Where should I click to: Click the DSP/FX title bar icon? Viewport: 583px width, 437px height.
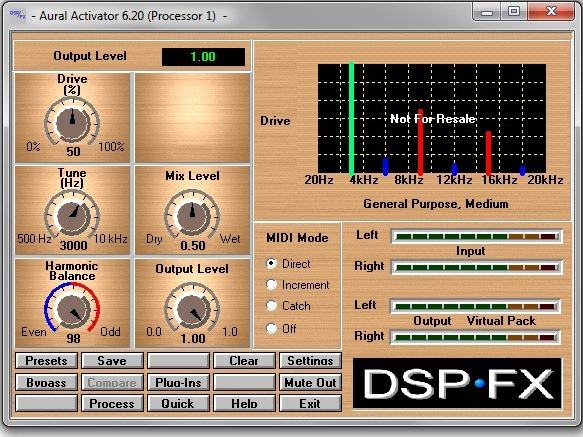(x=17, y=15)
